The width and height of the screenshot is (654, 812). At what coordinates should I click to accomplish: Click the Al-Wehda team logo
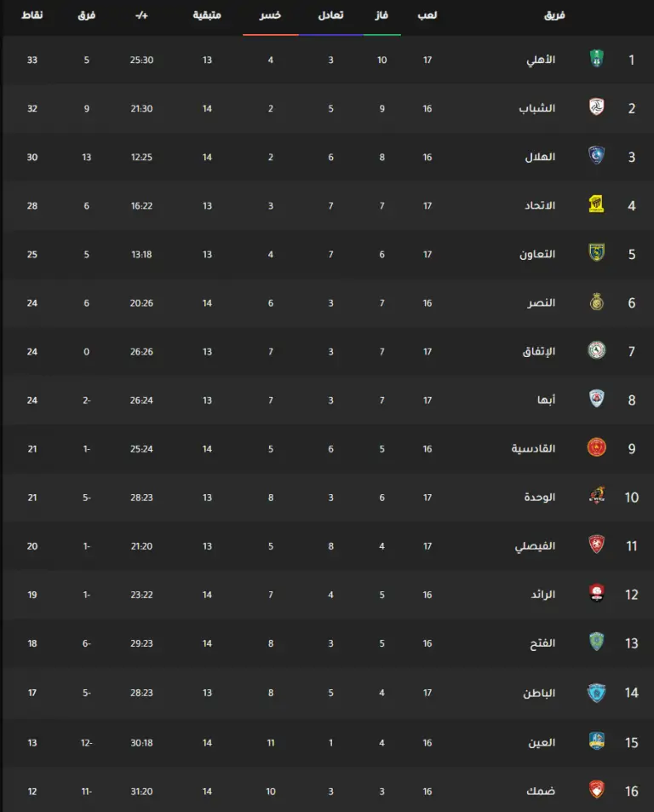tap(597, 496)
